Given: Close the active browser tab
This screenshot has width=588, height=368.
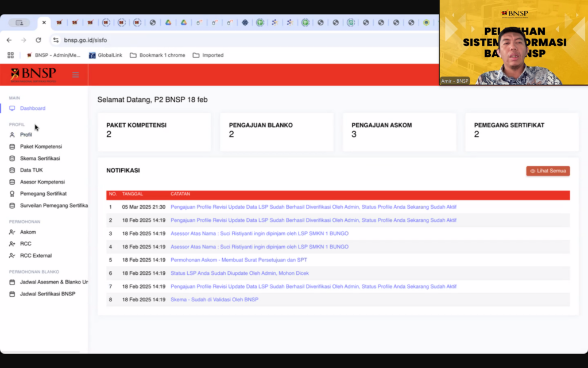Looking at the screenshot, I should [44, 23].
